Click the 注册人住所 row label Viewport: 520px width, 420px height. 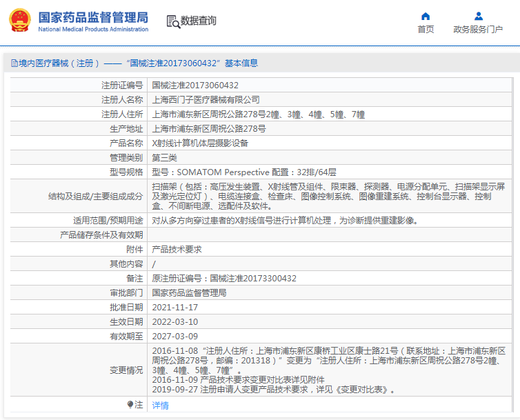(x=122, y=114)
